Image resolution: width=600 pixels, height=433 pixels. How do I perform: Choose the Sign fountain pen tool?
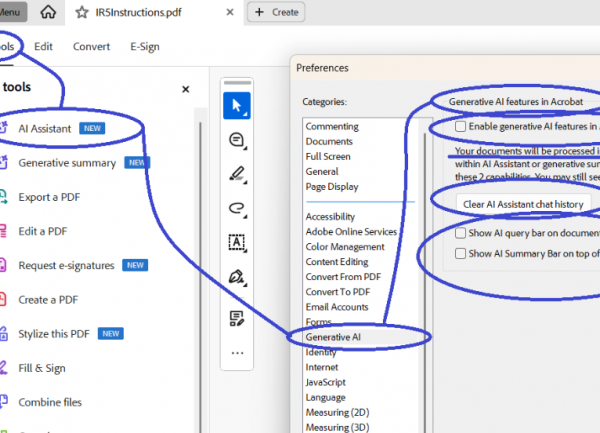click(237, 277)
